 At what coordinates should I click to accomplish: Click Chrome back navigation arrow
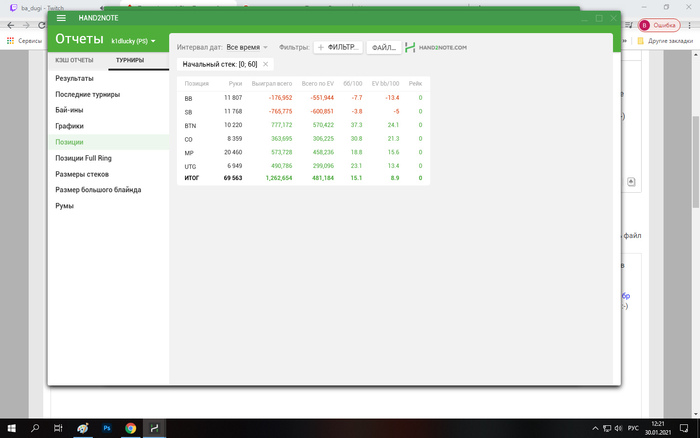(x=11, y=25)
